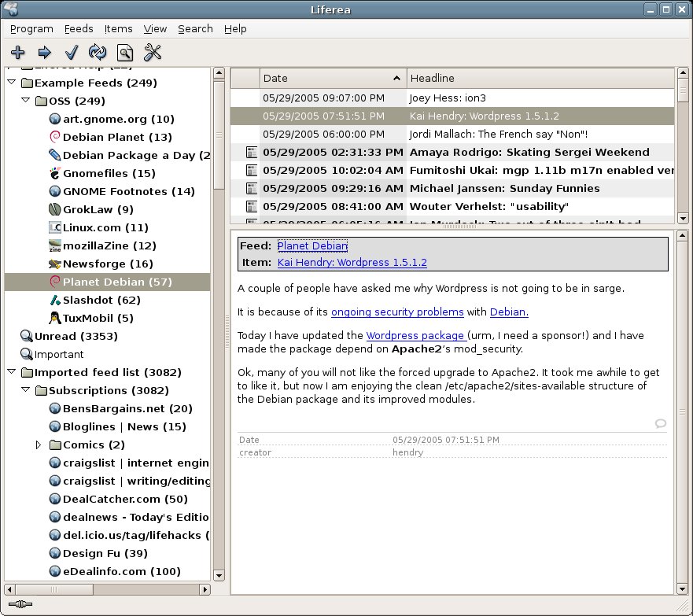This screenshot has width=693, height=616.
Task: Click the unread icon beside Fumitoshi Ukai headline
Action: click(252, 171)
